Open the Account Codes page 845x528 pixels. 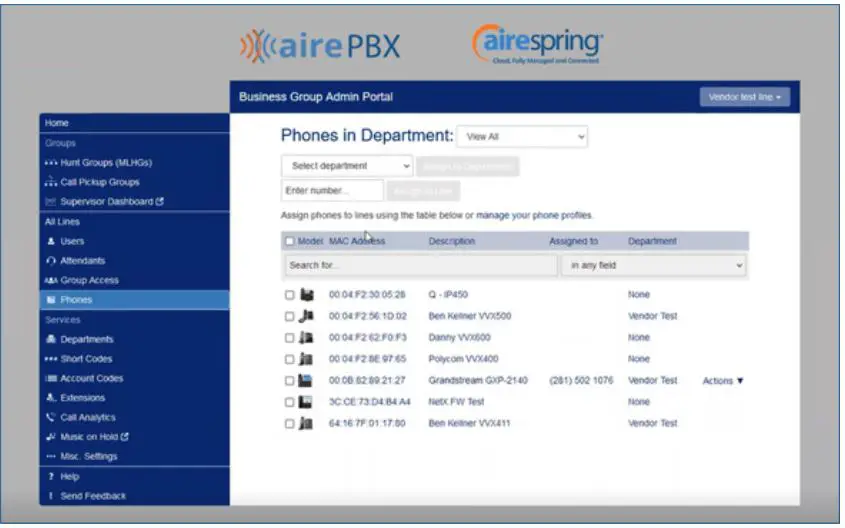click(x=92, y=378)
